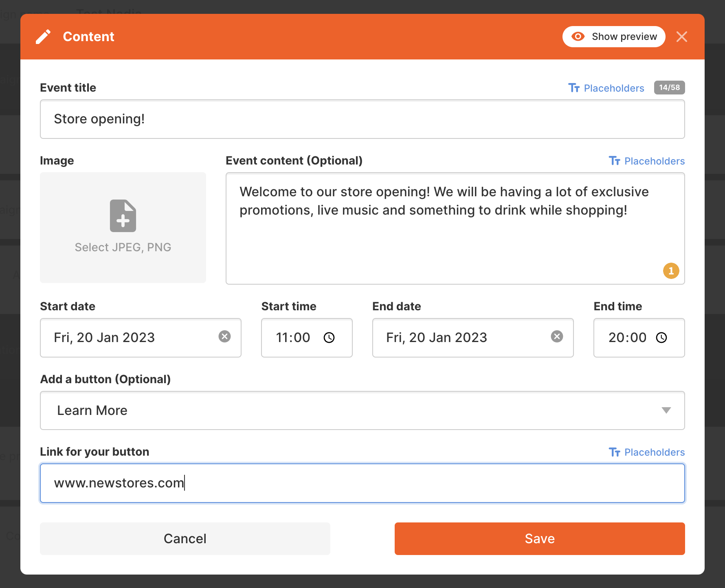Screen dimensions: 725x588
Task: Clear the End date with the X icon
Action: tap(557, 336)
